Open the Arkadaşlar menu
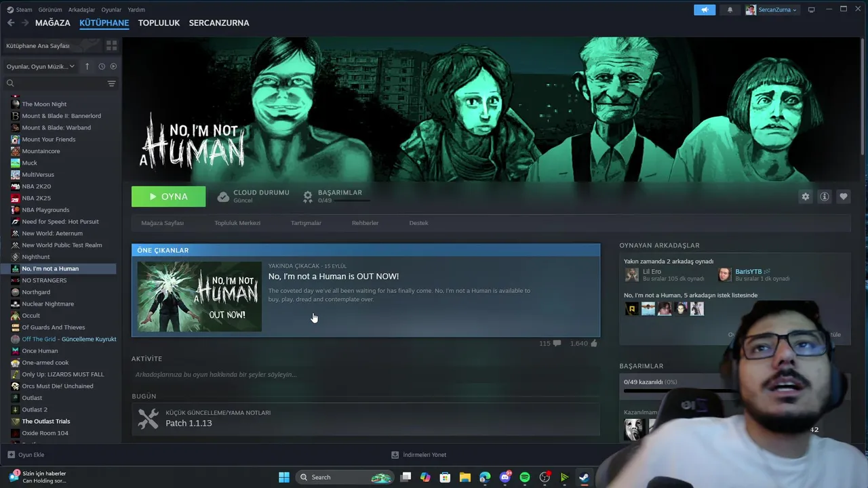 point(82,9)
